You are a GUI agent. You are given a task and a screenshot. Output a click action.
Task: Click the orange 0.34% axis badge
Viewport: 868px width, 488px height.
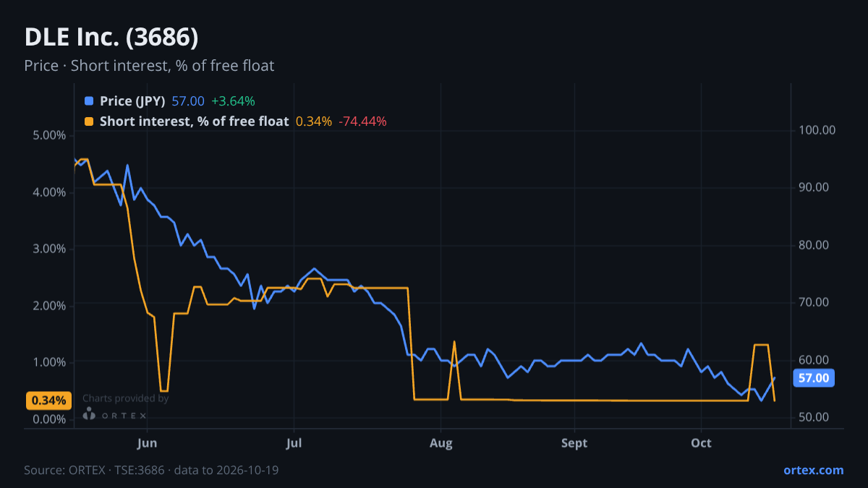50,401
